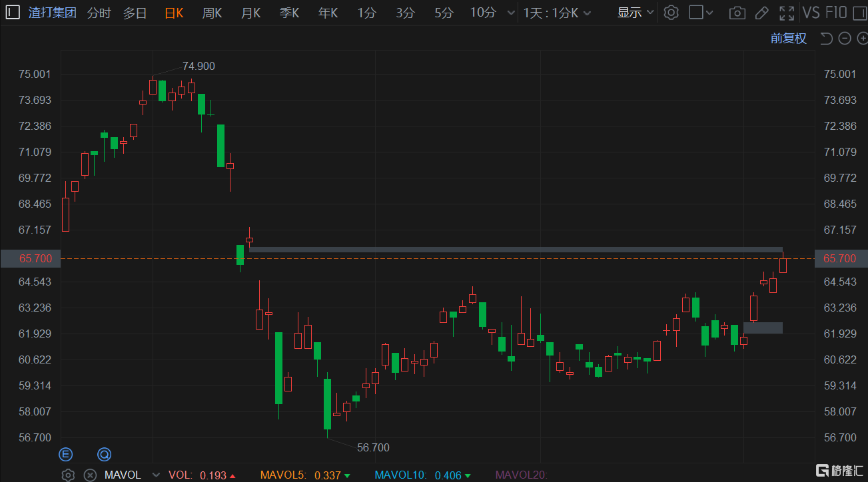This screenshot has width=868, height=482.
Task: Open F10 company information
Action: (x=836, y=13)
